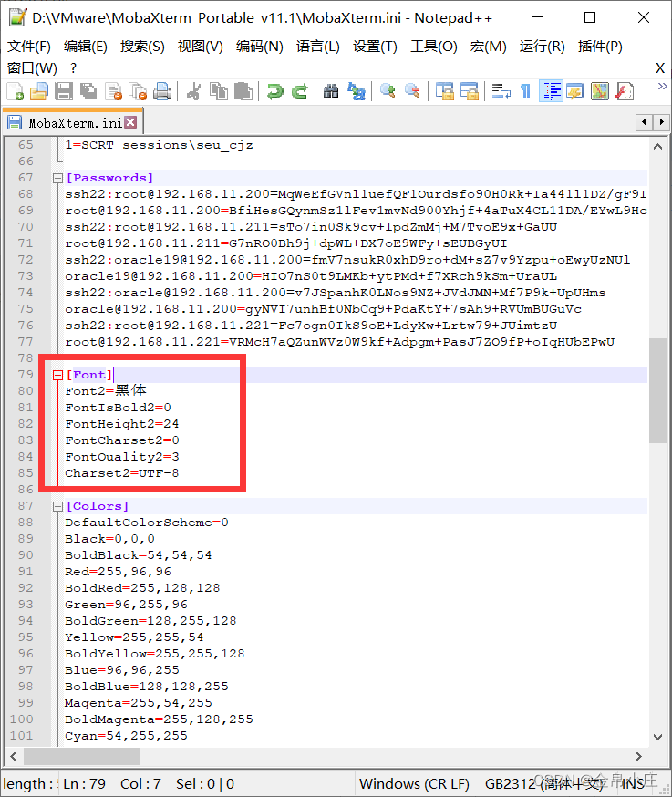
Task: Open the 运行(R) menu
Action: click(542, 47)
